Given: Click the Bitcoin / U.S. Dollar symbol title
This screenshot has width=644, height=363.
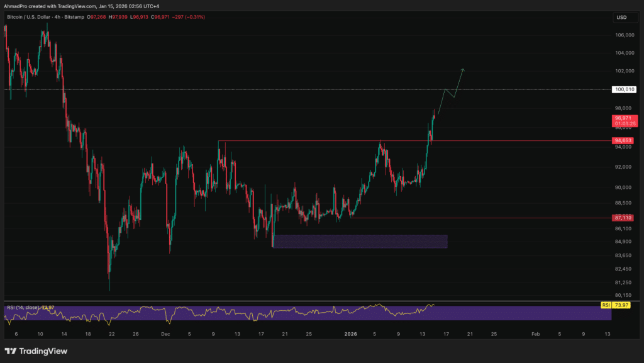Looking at the screenshot, I should tap(31, 16).
